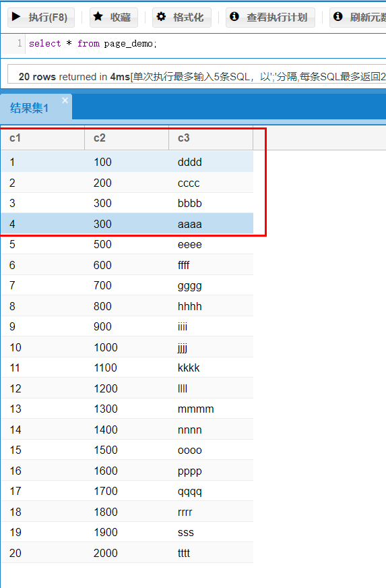Select the cell containing qqqq
This screenshot has width=386, height=588.
tap(211, 491)
